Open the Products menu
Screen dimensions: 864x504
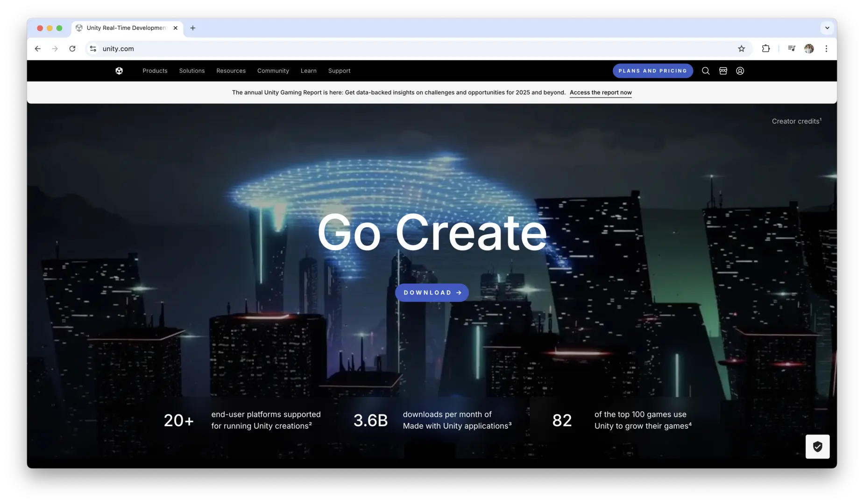click(x=155, y=71)
